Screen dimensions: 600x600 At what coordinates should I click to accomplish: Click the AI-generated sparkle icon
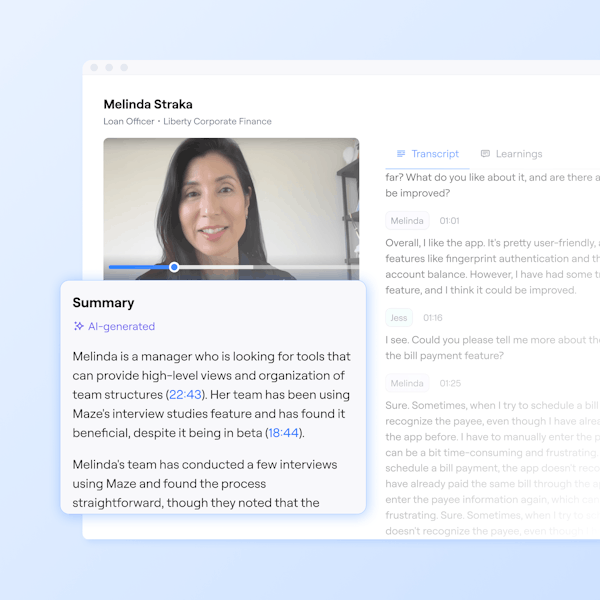[x=78, y=326]
